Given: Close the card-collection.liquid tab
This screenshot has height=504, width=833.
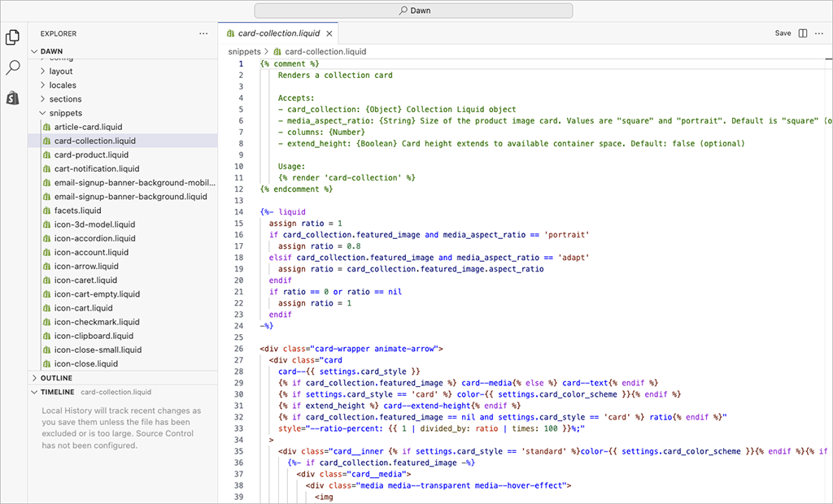Looking at the screenshot, I should pos(329,34).
